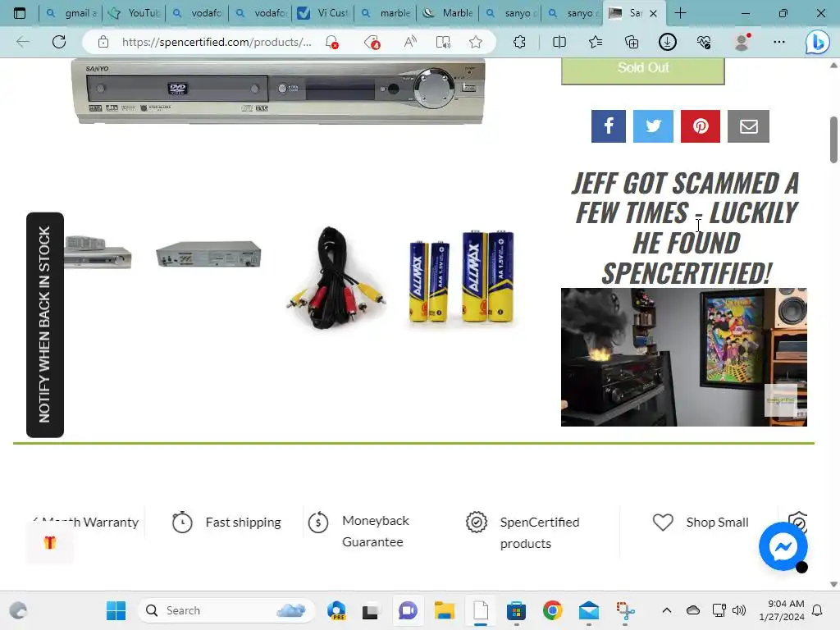Add page to favorites star

[x=476, y=42]
